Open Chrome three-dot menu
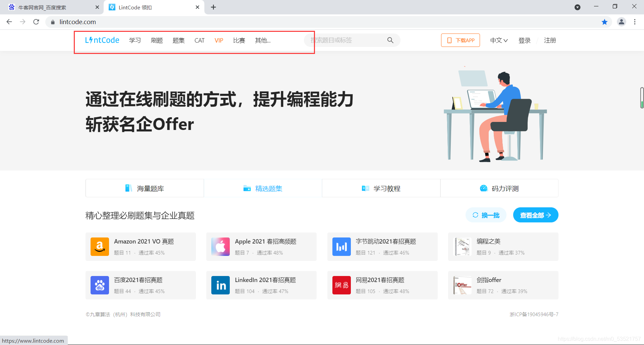The height and width of the screenshot is (345, 644). tap(635, 22)
